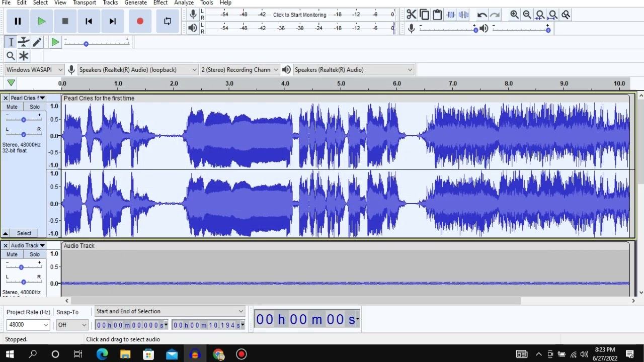Screen dimensions: 644x362
Task: Click the Pause button
Action: click(18, 21)
